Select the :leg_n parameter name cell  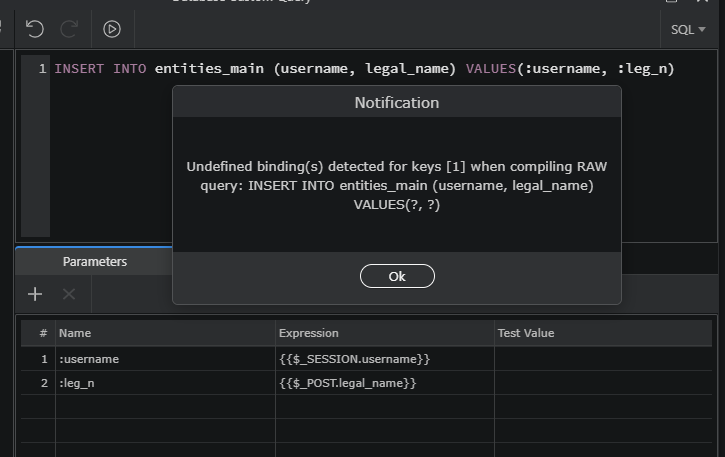click(165, 383)
